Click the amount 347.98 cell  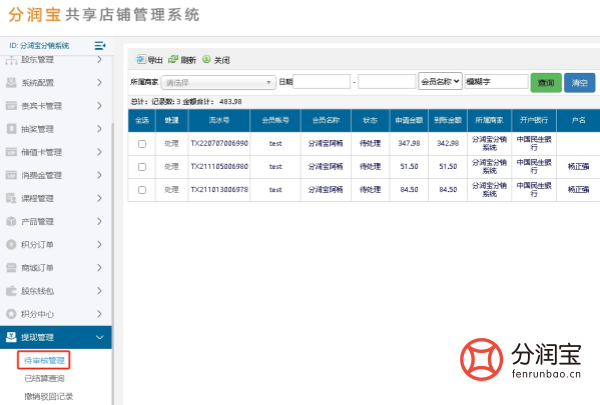click(x=409, y=144)
